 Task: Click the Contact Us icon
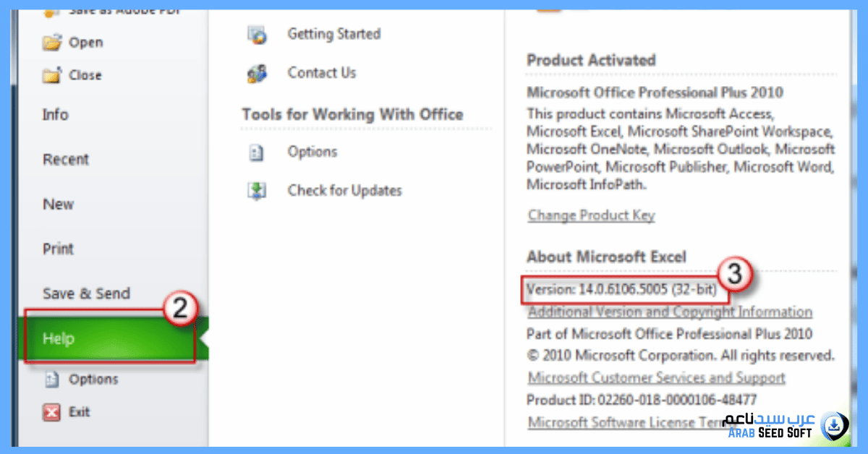pos(257,73)
